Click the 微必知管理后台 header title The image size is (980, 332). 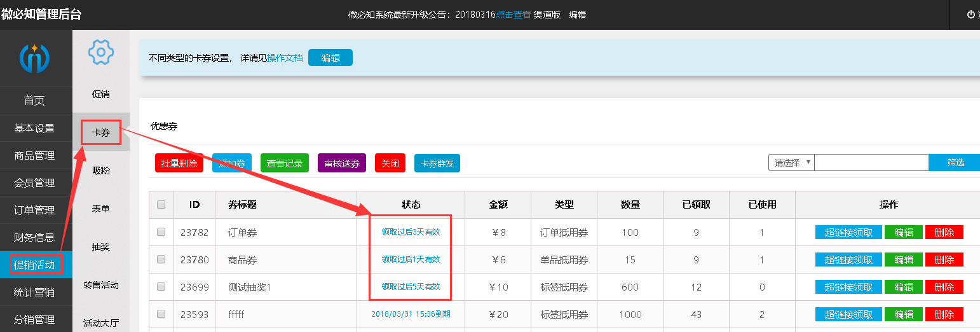41,14
